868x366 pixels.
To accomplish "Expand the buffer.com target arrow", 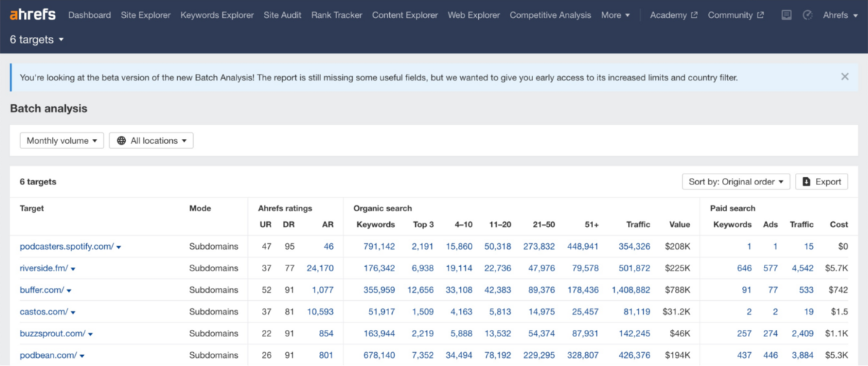I will [69, 291].
